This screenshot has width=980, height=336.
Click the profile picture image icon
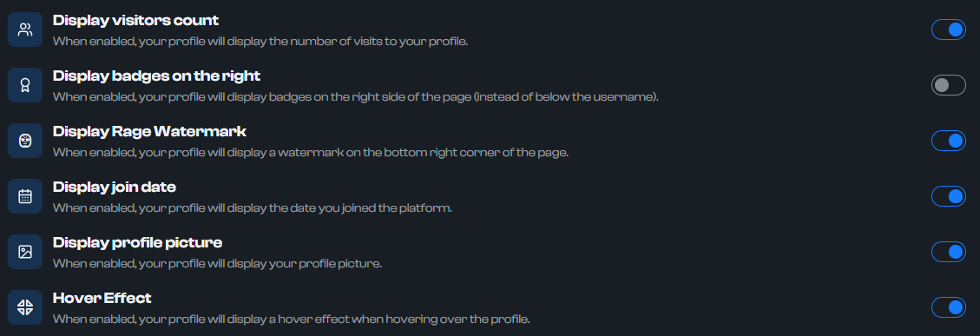click(25, 252)
